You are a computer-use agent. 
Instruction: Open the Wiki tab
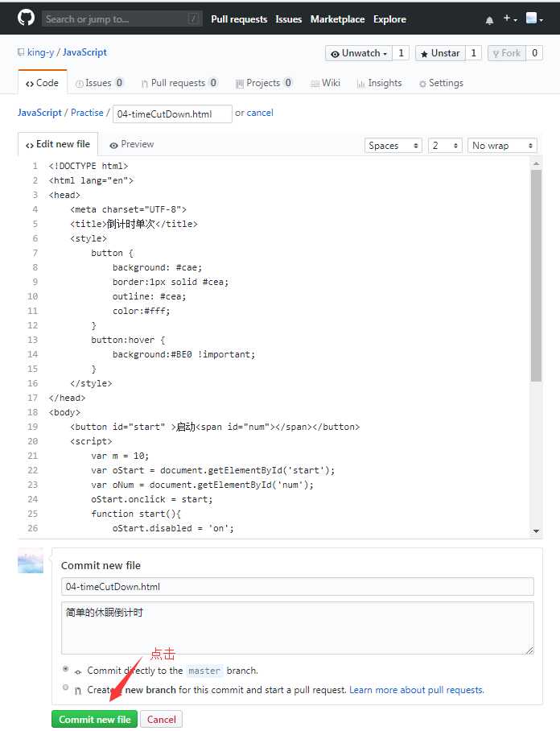325,83
